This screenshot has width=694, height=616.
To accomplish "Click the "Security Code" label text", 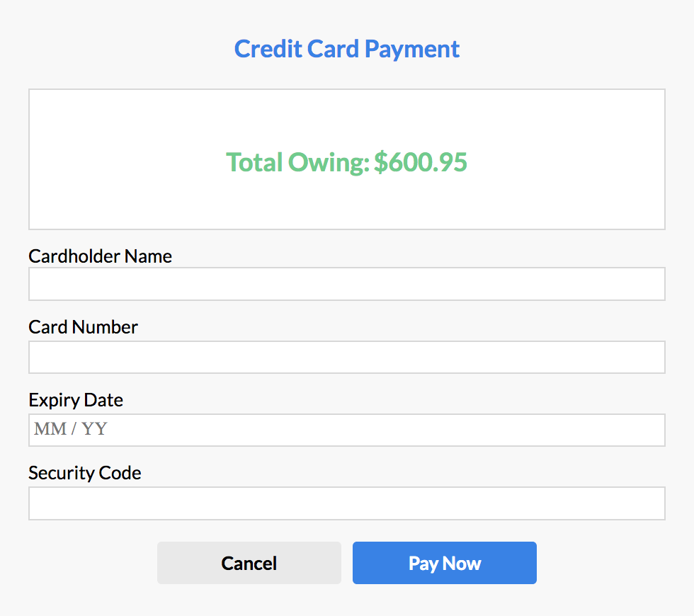I will tap(85, 473).
